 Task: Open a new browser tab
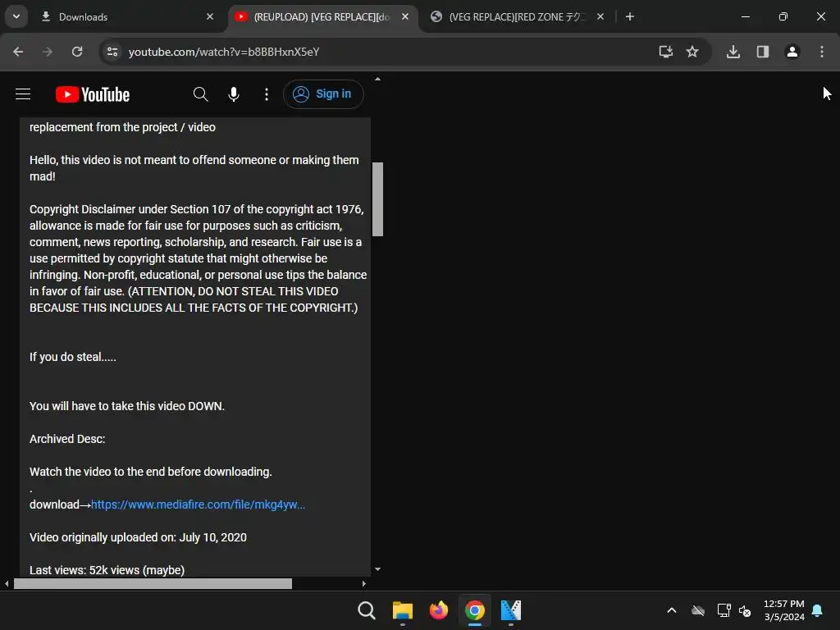pos(630,16)
